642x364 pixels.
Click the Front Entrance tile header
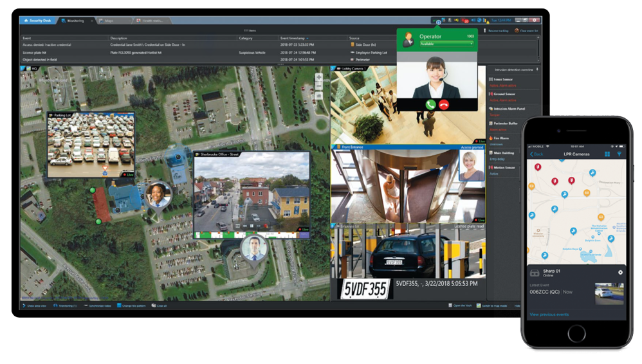coord(408,147)
